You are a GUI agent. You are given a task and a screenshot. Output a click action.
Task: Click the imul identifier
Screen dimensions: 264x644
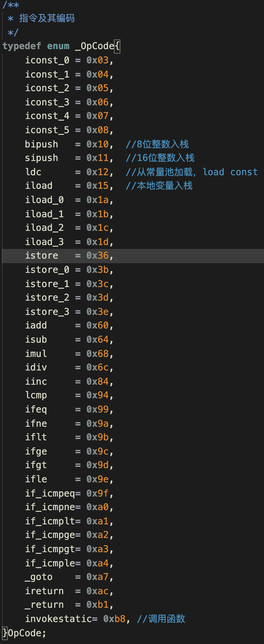click(36, 354)
